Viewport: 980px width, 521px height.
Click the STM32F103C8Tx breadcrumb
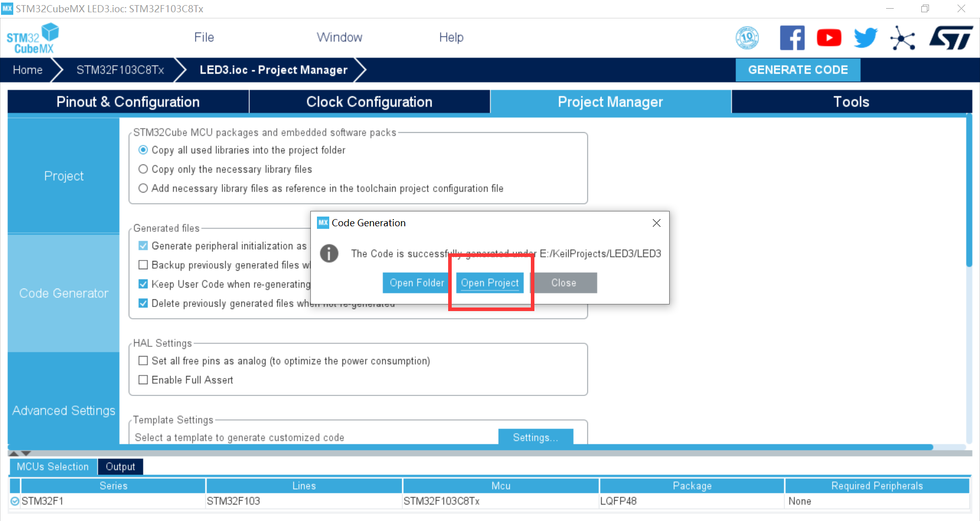[x=120, y=70]
